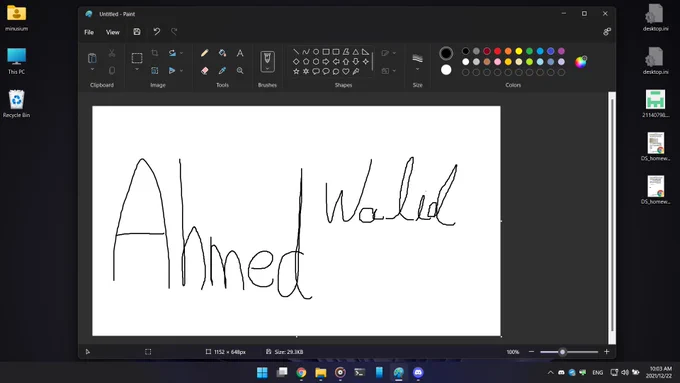Choose the Heart shape
Image resolution: width=680 pixels, height=383 pixels.
(346, 71)
